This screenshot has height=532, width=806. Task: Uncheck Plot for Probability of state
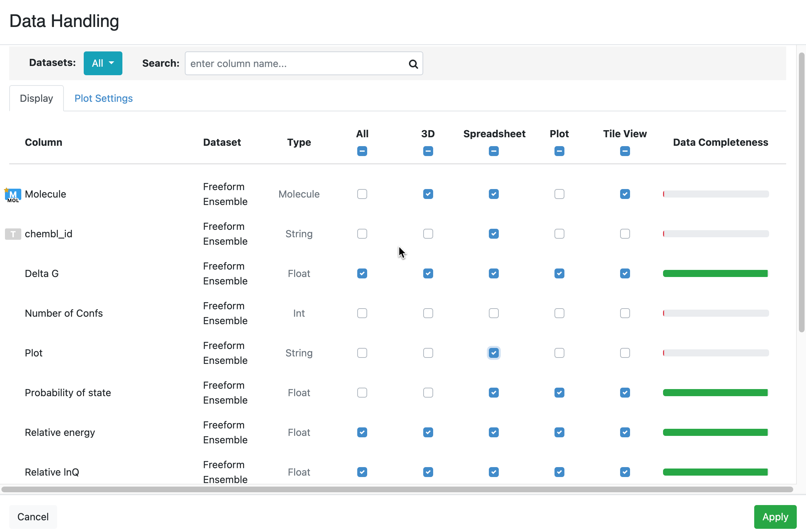pyautogui.click(x=559, y=393)
